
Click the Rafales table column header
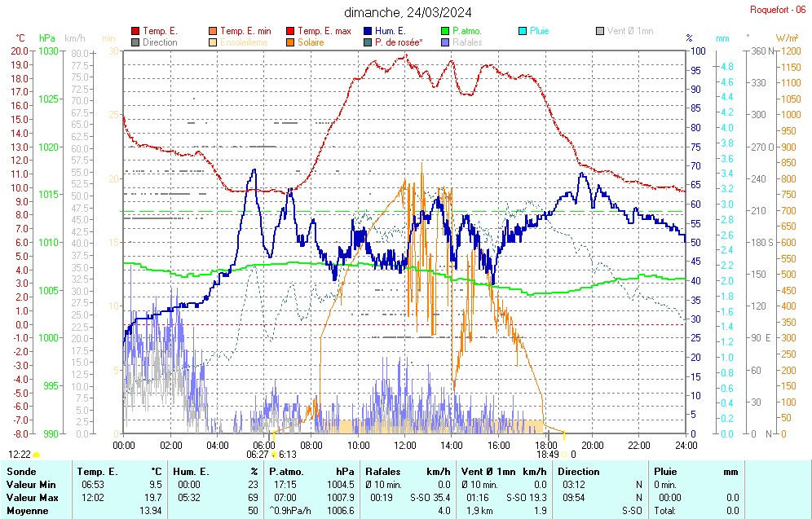(x=382, y=472)
